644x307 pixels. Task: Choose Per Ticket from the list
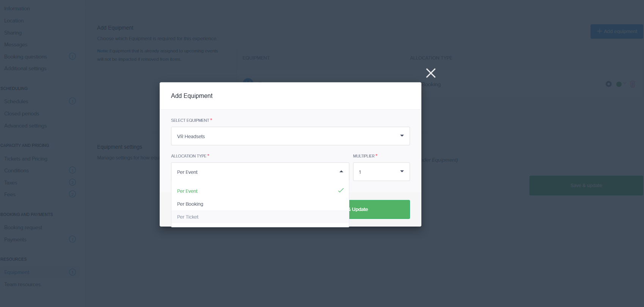pyautogui.click(x=188, y=217)
